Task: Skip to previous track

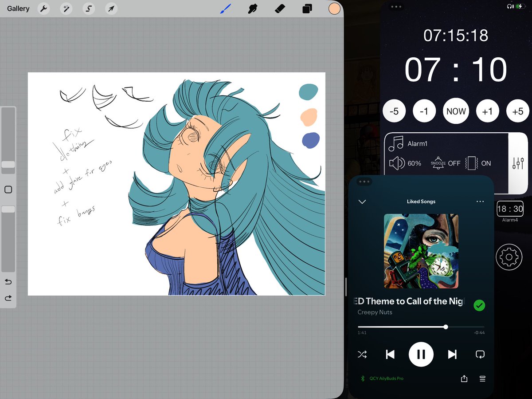Action: [390, 354]
